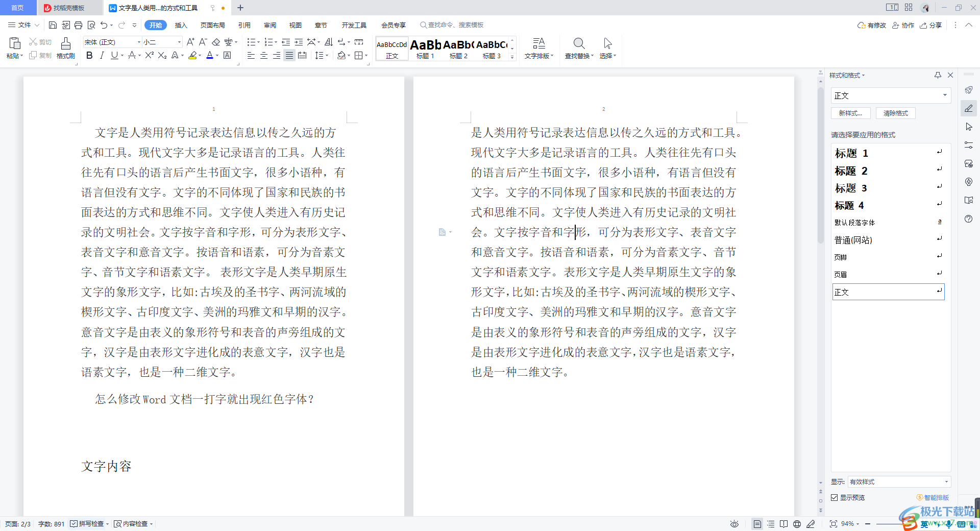The image size is (980, 531).
Task: Switch to the View ribbon tab
Action: click(x=295, y=25)
